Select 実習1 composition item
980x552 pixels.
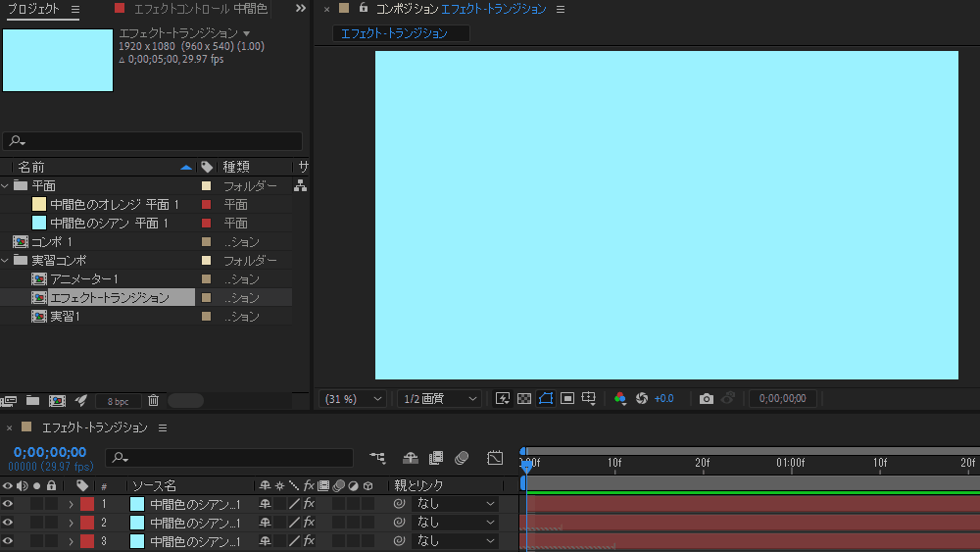tap(65, 317)
